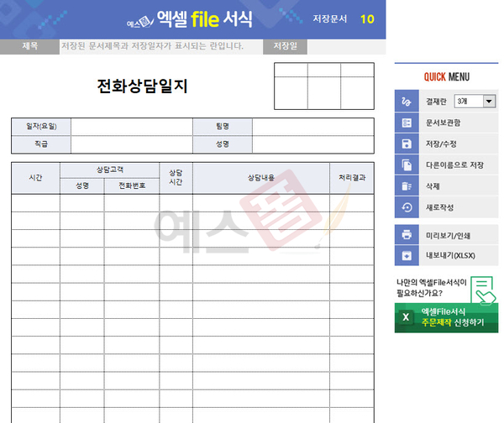Click the 예스폼 logo in the header
This screenshot has height=423, width=504.
[x=139, y=23]
